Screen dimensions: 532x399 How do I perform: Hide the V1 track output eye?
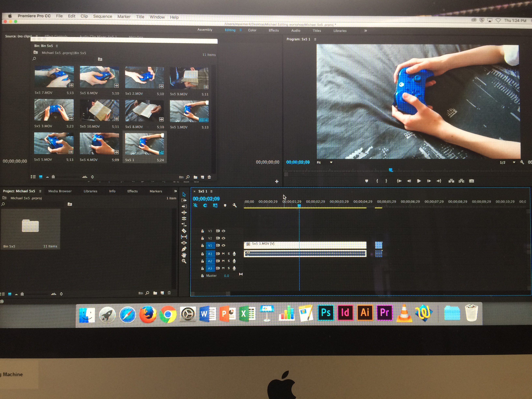pyautogui.click(x=224, y=245)
